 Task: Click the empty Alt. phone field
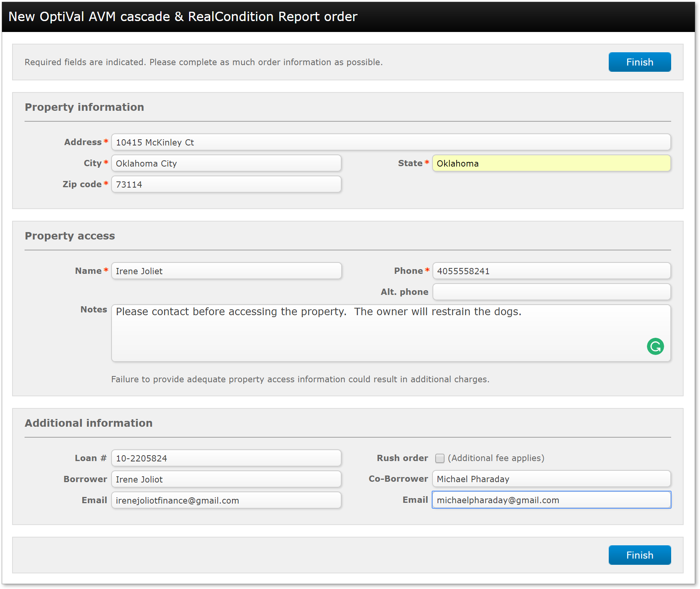551,292
